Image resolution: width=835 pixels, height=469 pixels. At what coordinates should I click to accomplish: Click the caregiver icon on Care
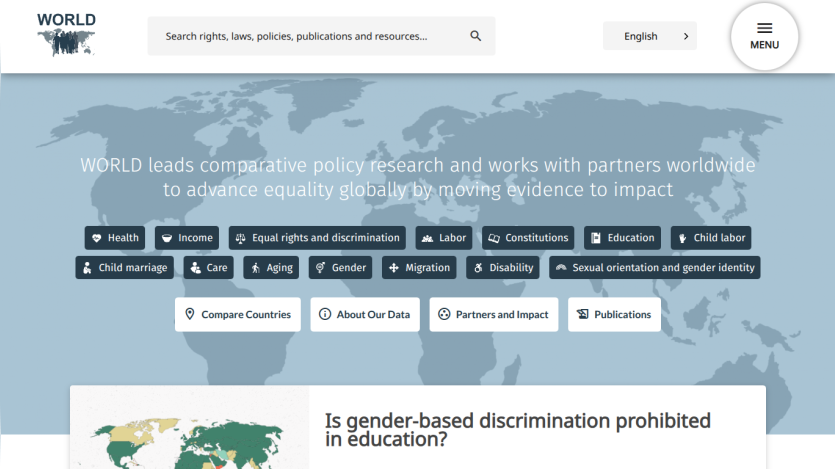[x=195, y=268]
